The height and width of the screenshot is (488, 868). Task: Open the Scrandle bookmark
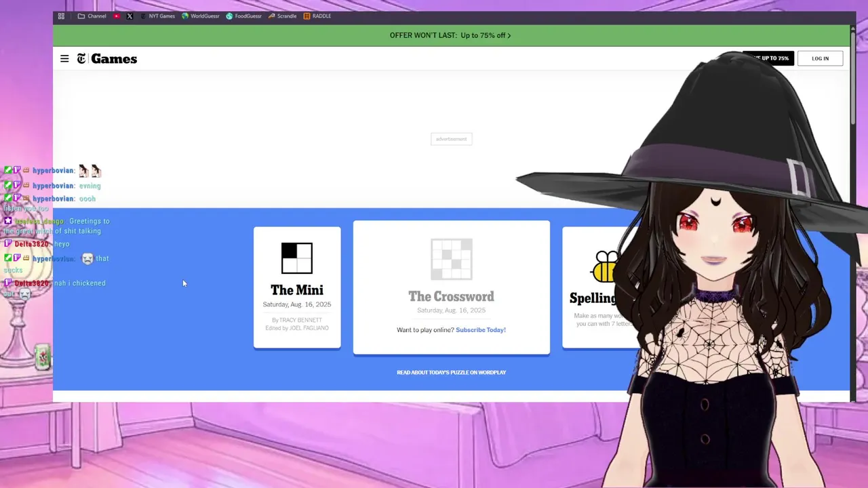click(x=283, y=16)
